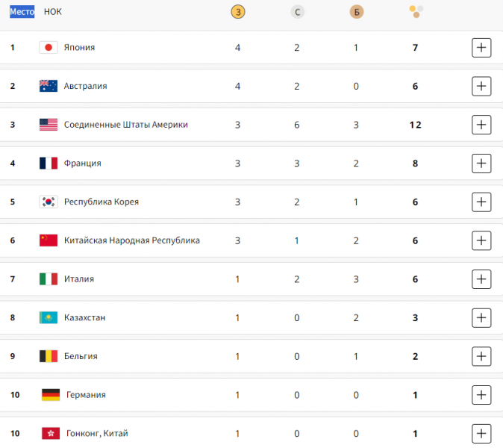Click the Hong Kong flag icon
503x448 pixels.
[51, 433]
